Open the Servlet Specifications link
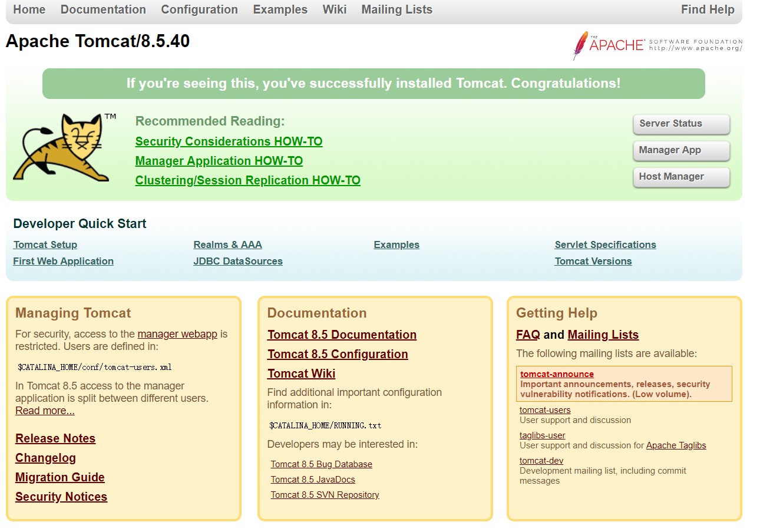760x532 pixels. [x=605, y=244]
